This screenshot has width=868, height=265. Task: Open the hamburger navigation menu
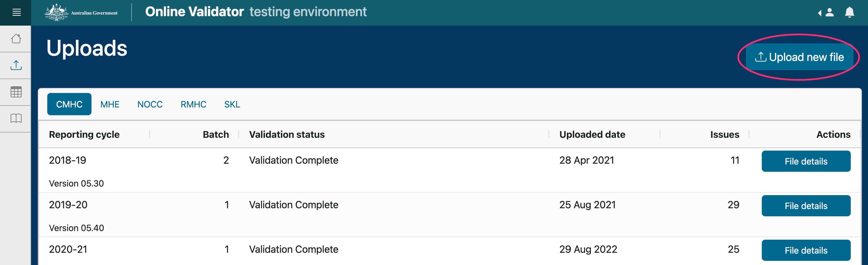pos(16,13)
